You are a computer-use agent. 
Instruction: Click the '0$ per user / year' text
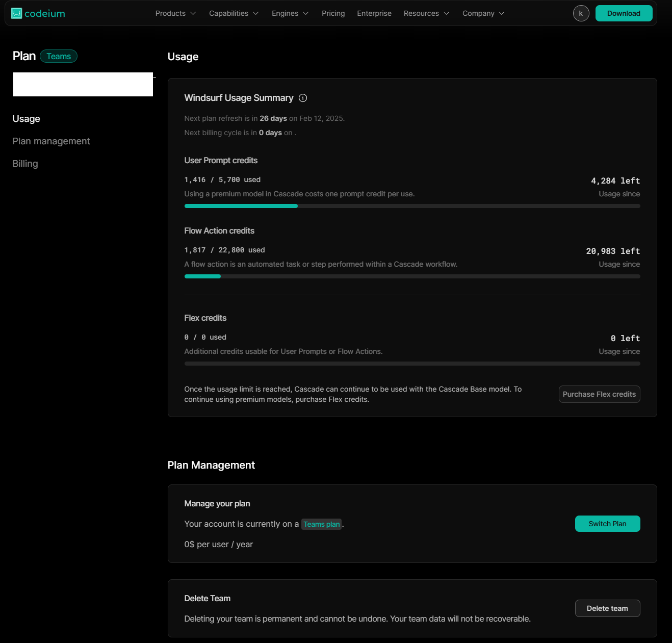[x=218, y=545]
